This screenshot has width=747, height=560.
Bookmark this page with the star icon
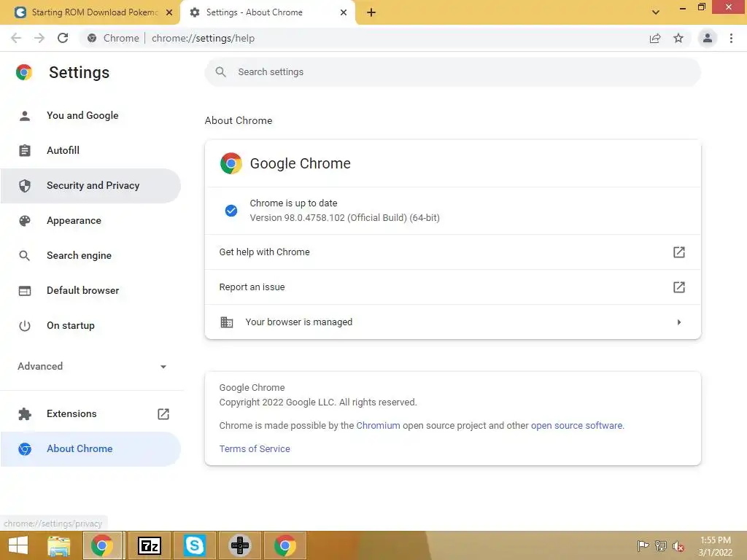click(678, 38)
